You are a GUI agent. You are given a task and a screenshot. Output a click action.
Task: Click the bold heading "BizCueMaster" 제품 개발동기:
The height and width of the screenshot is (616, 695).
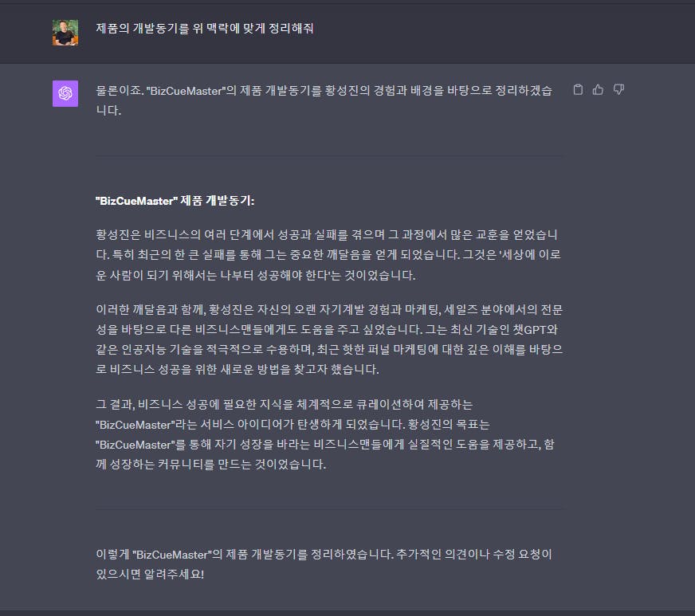(175, 201)
